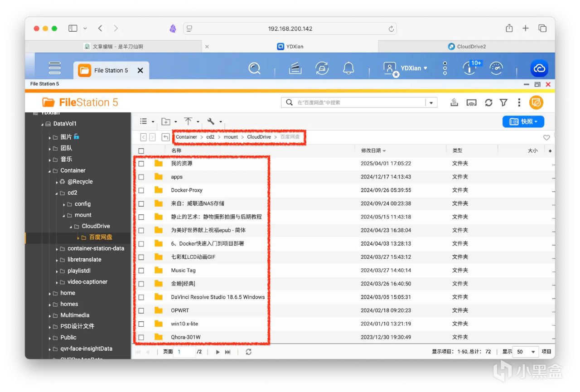580x392 pixels.
Task: Add 百度网盘 to favorites with heart icon
Action: point(546,137)
